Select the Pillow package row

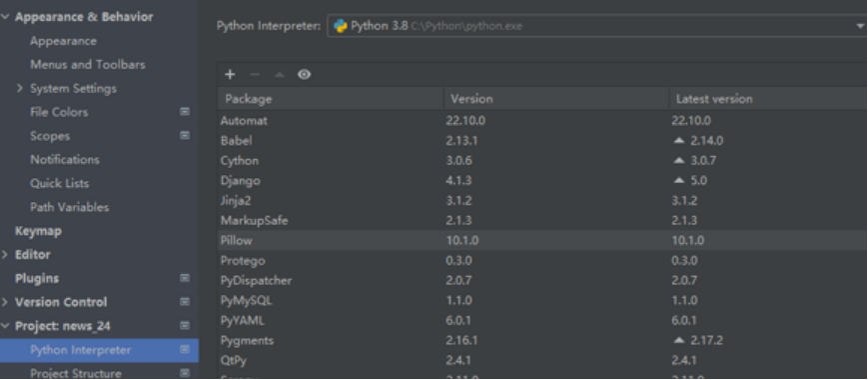point(542,240)
